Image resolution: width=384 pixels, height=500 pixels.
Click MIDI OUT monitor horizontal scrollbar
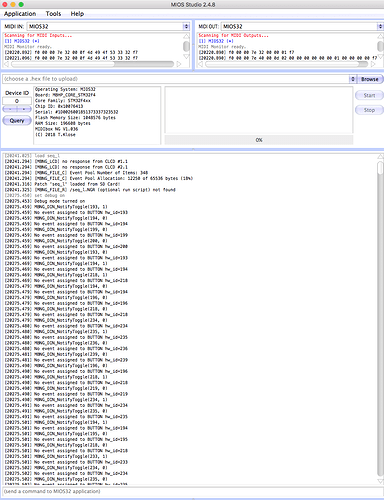pos(287,64)
